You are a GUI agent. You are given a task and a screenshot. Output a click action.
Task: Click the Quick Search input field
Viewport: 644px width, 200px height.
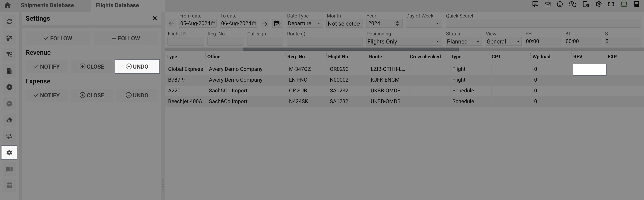coord(543,24)
